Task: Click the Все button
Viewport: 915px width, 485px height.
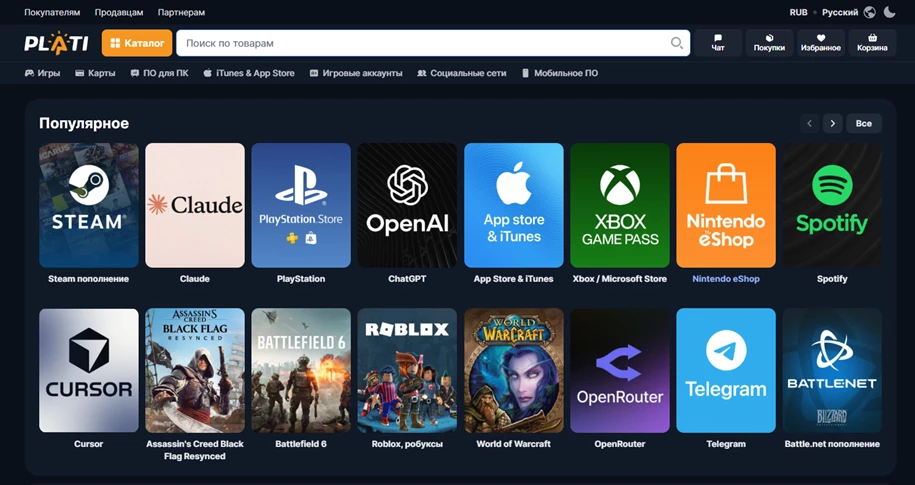Action: click(x=864, y=123)
